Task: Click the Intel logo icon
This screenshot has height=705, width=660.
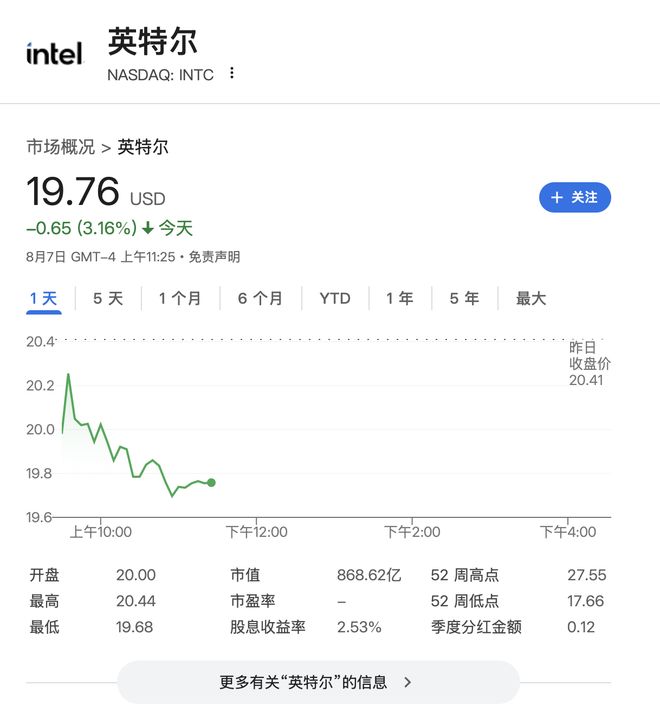Action: [54, 54]
